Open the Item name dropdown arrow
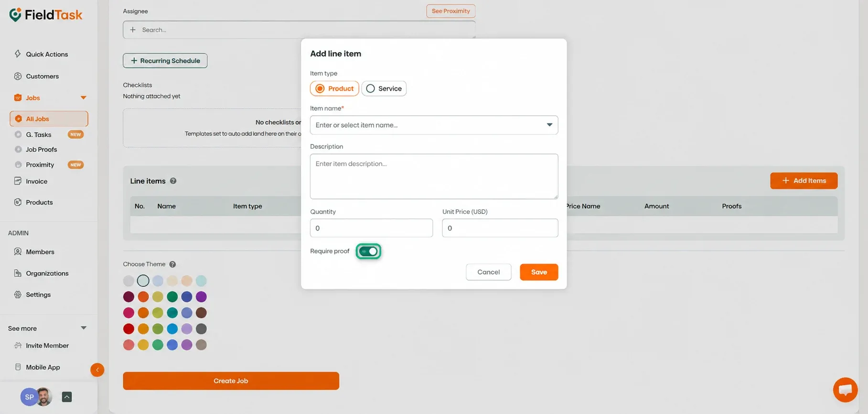 [549, 125]
